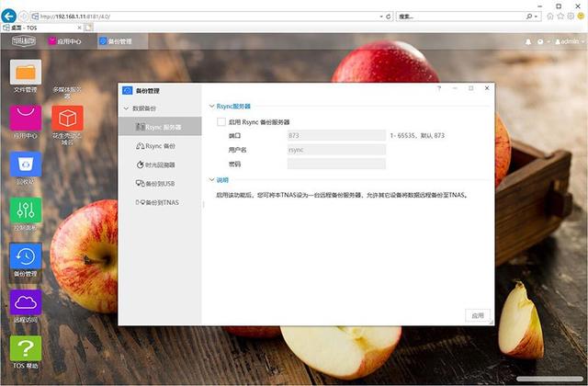Viewport: 588px width, 386px height.
Task: Switch to the 应用中心 taskbar tab
Action: pyautogui.click(x=65, y=41)
